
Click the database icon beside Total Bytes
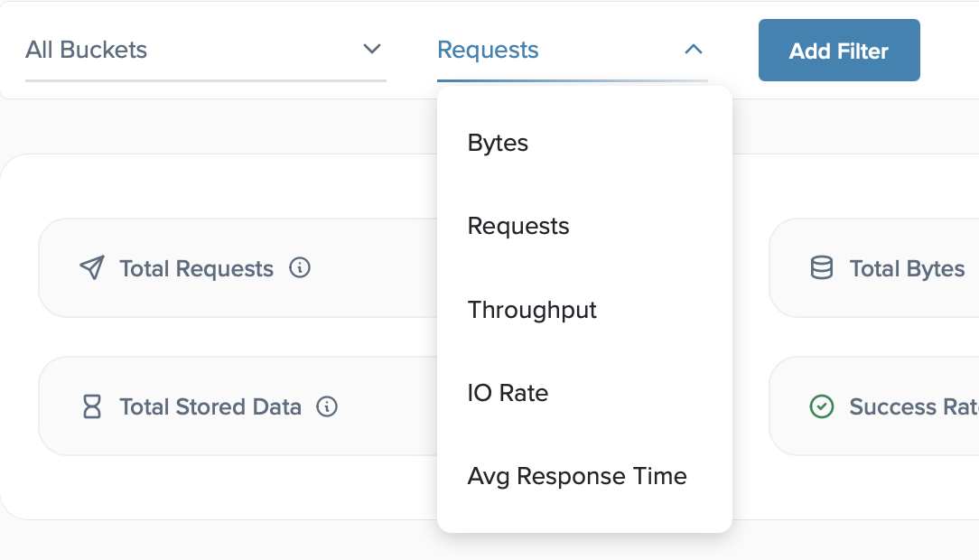pos(821,268)
